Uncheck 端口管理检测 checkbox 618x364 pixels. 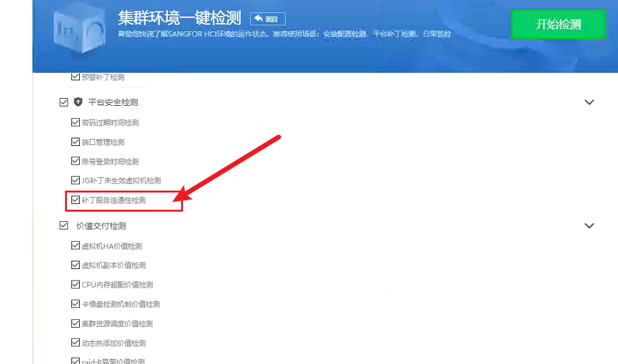[x=75, y=142]
